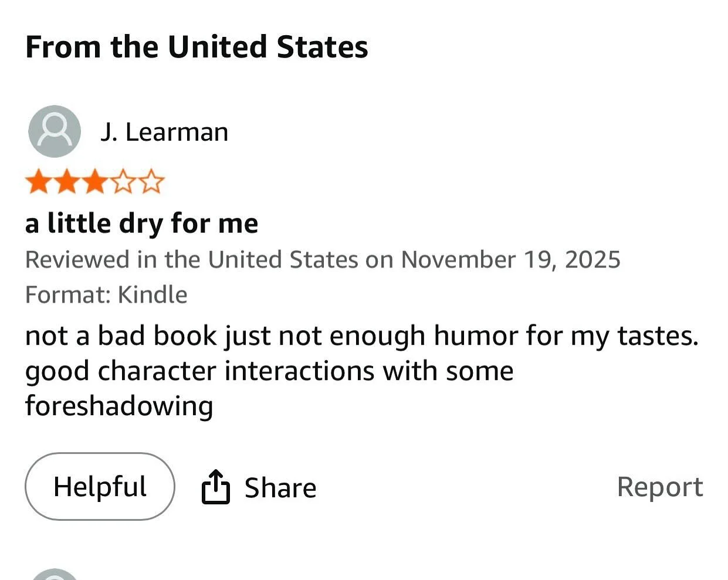
Task: Click the fifth empty star outline
Action: point(151,182)
